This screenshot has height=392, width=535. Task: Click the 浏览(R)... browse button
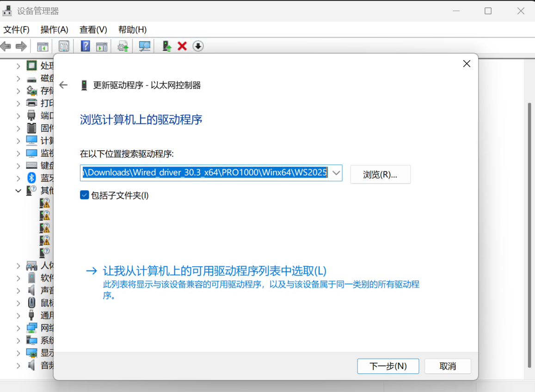click(380, 174)
